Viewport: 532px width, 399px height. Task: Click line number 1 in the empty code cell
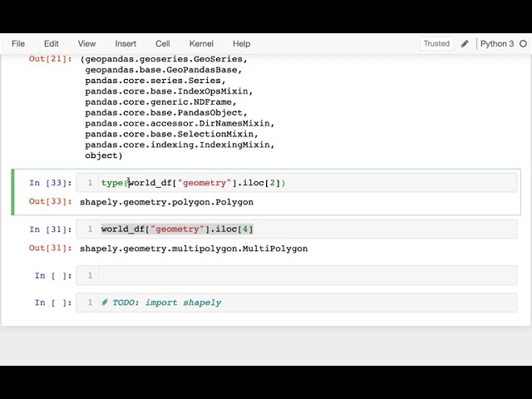pyautogui.click(x=90, y=275)
